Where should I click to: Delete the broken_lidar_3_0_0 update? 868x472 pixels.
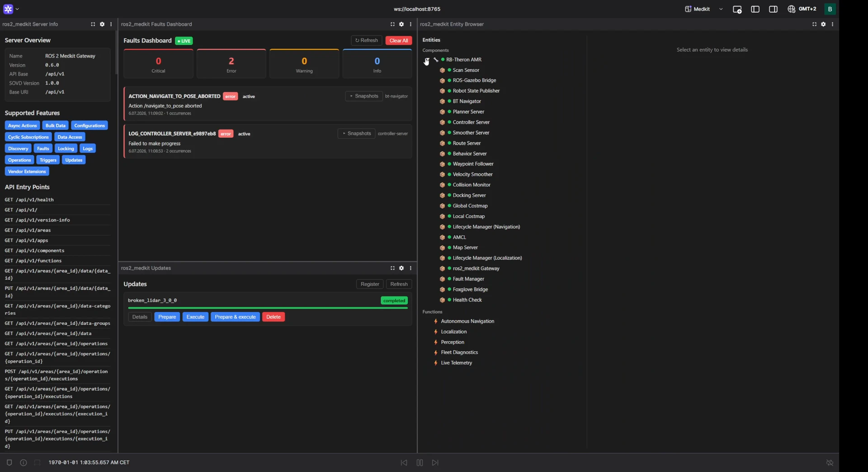point(274,317)
